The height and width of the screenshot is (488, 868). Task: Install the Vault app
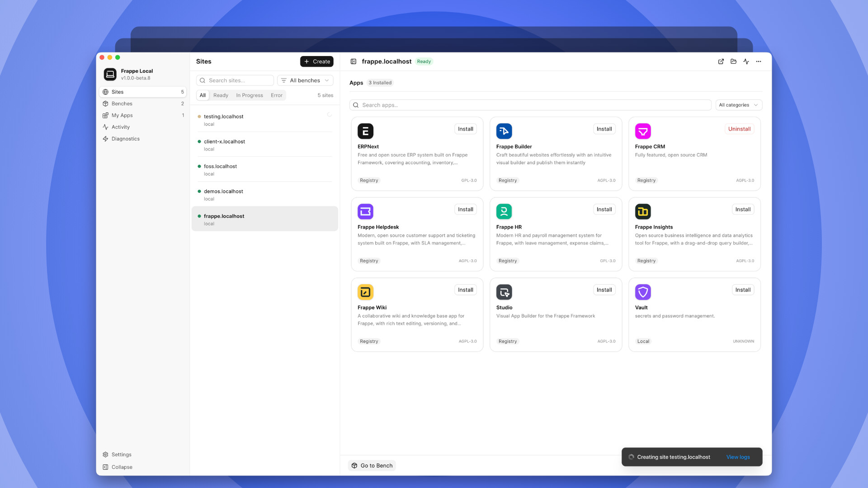click(743, 290)
